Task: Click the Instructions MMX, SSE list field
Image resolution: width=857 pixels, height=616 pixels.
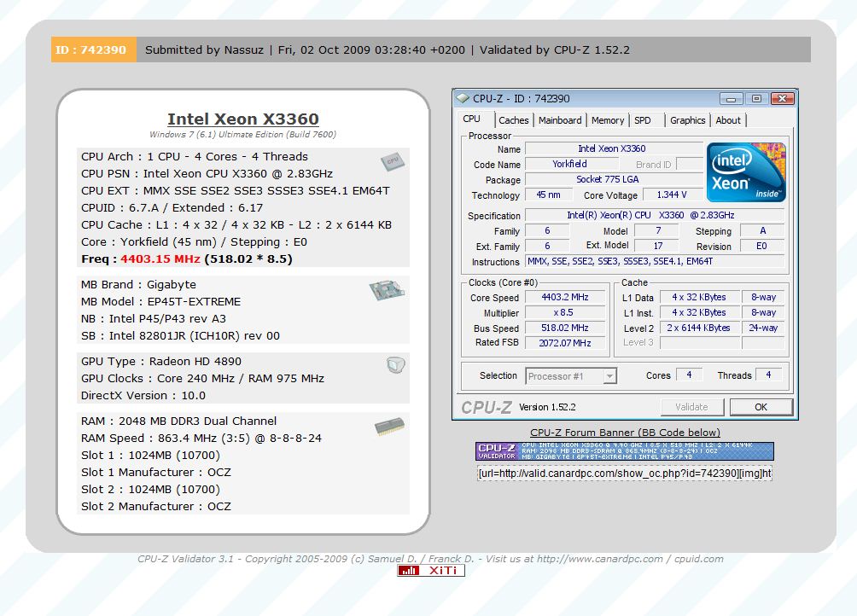Action: (655, 262)
